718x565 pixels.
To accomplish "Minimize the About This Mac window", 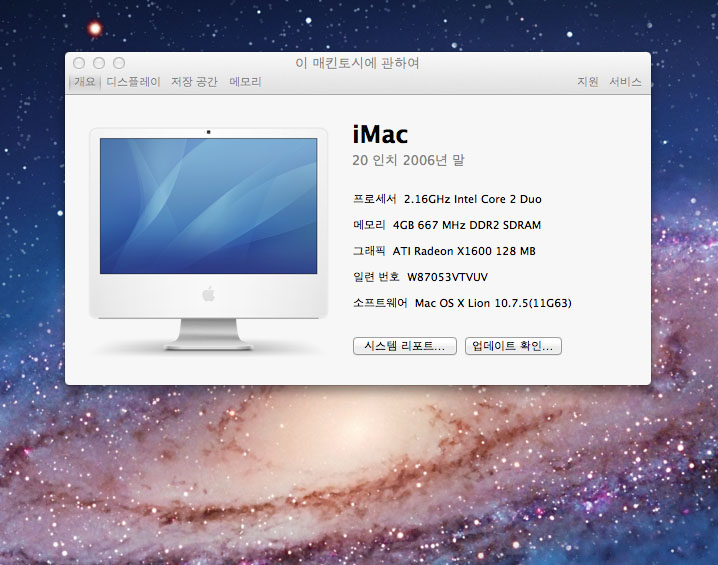I will (99, 63).
